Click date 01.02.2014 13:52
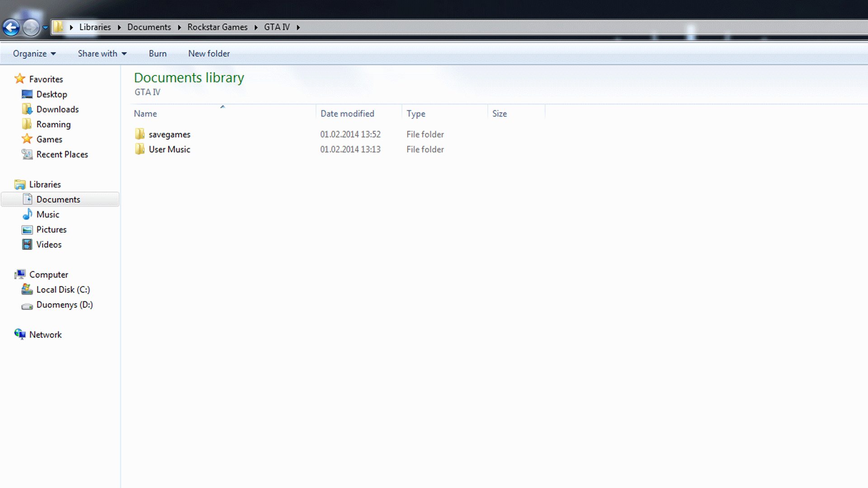 (x=350, y=134)
